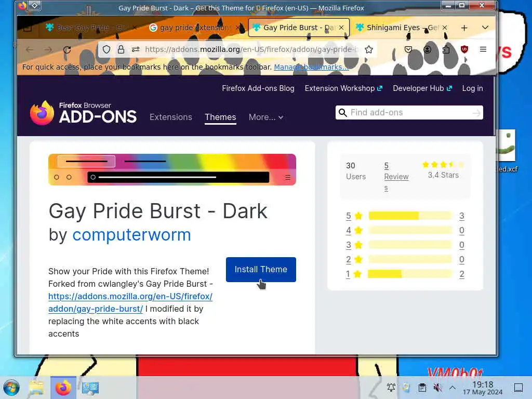Click the search magnifier icon
Viewport: 532px width, 399px height.
pyautogui.click(x=343, y=113)
